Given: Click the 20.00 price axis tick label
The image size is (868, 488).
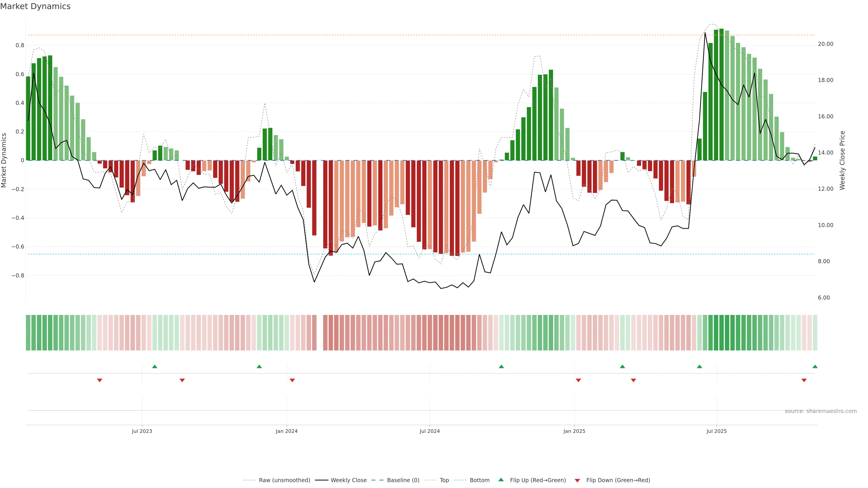Looking at the screenshot, I should [826, 44].
